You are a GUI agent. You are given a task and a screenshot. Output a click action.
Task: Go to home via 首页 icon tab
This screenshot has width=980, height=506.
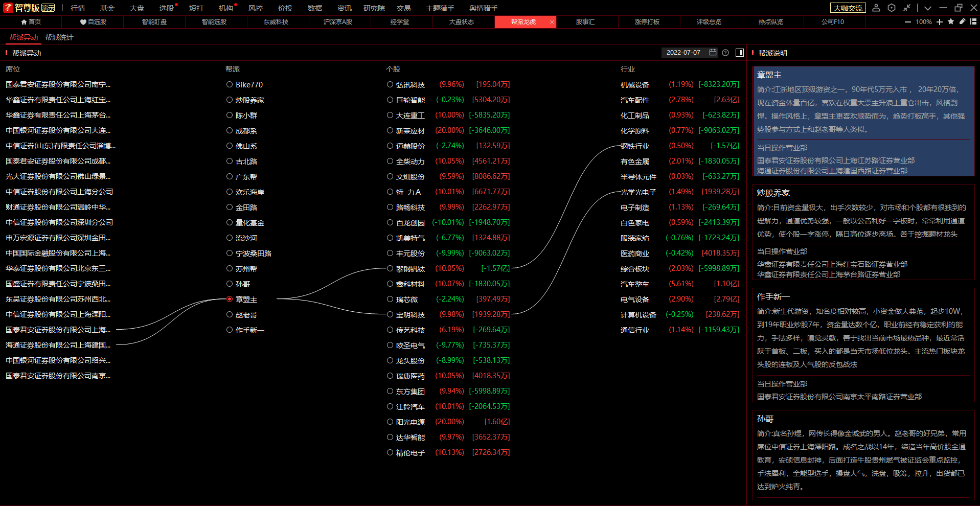coord(31,22)
